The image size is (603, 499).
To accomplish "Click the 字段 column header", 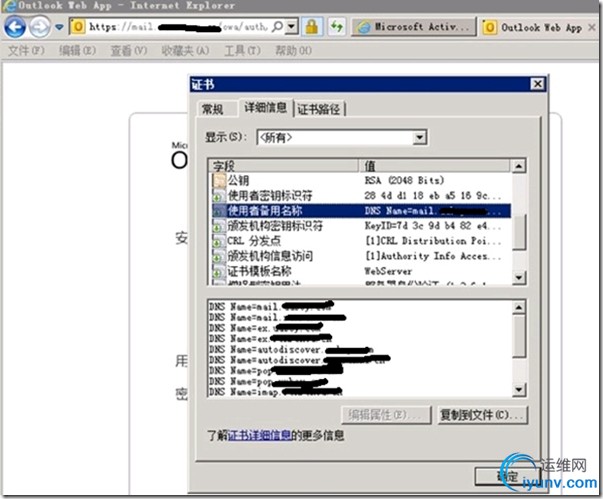I will point(284,166).
